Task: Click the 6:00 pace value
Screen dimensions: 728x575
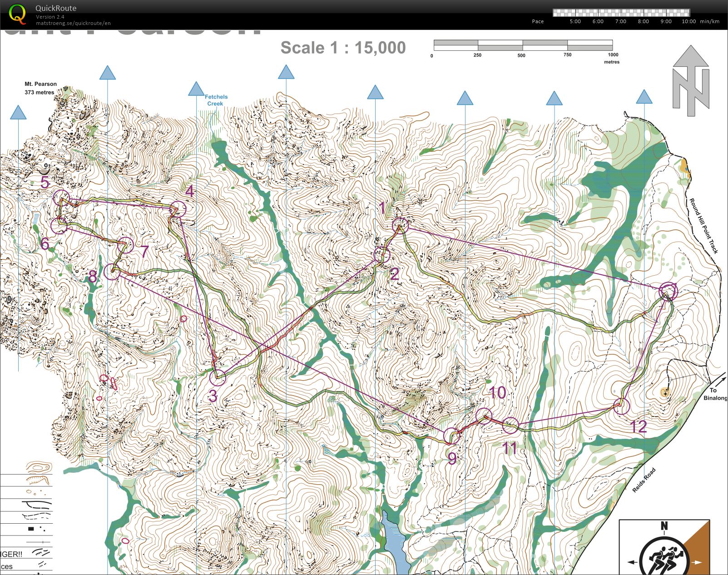Action: pos(598,21)
